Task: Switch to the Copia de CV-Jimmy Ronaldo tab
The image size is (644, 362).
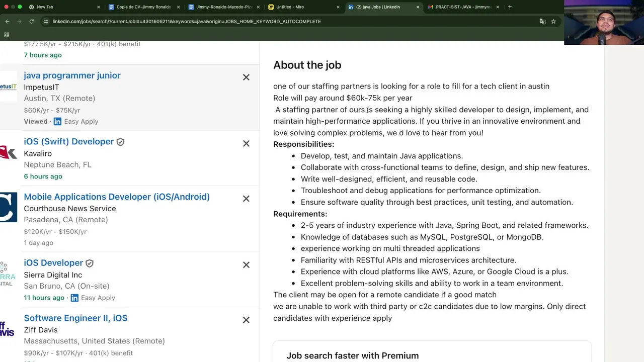Action: pyautogui.click(x=144, y=7)
